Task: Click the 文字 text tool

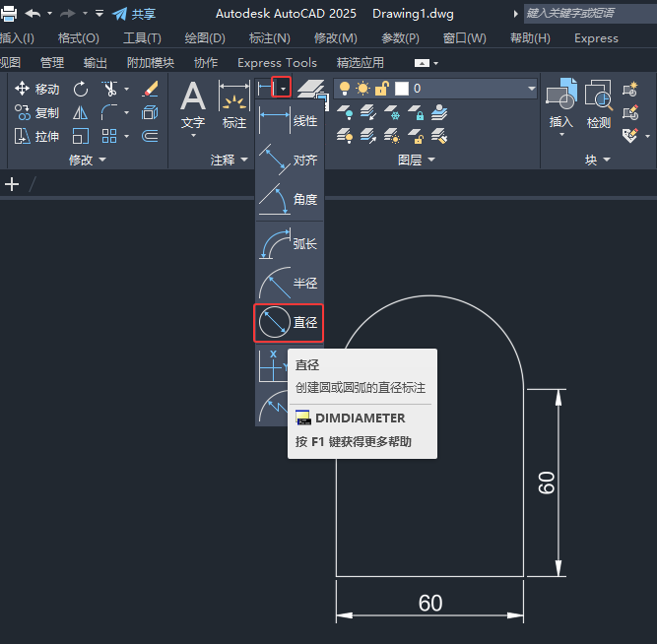Action: click(x=193, y=105)
